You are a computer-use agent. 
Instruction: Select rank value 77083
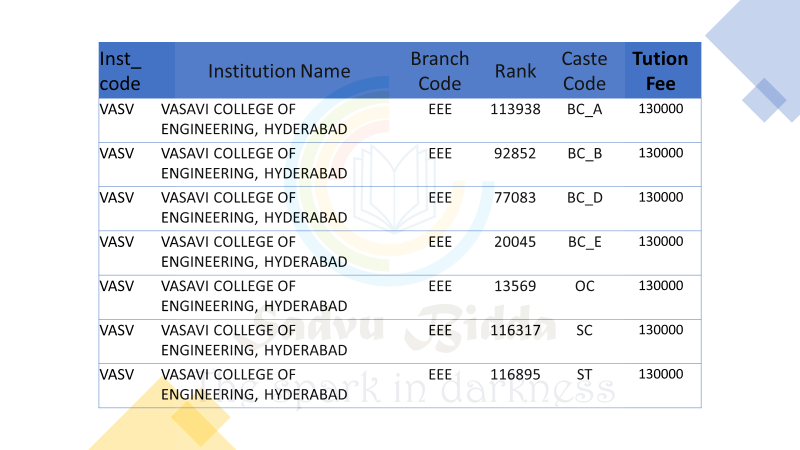(x=515, y=197)
